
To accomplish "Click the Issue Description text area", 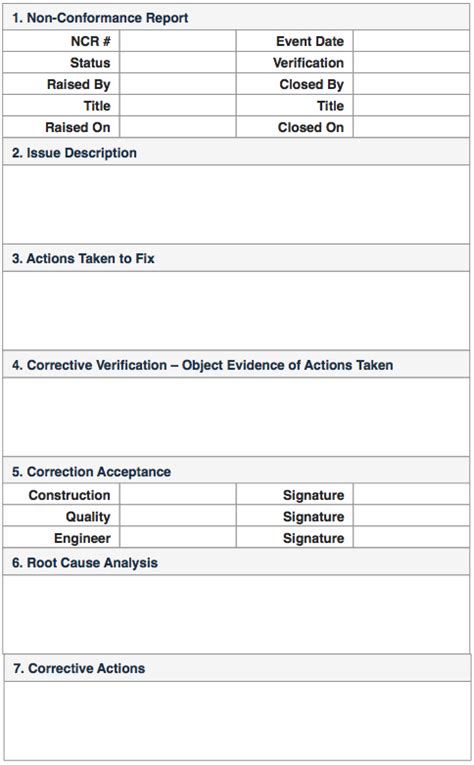I will tap(236, 204).
